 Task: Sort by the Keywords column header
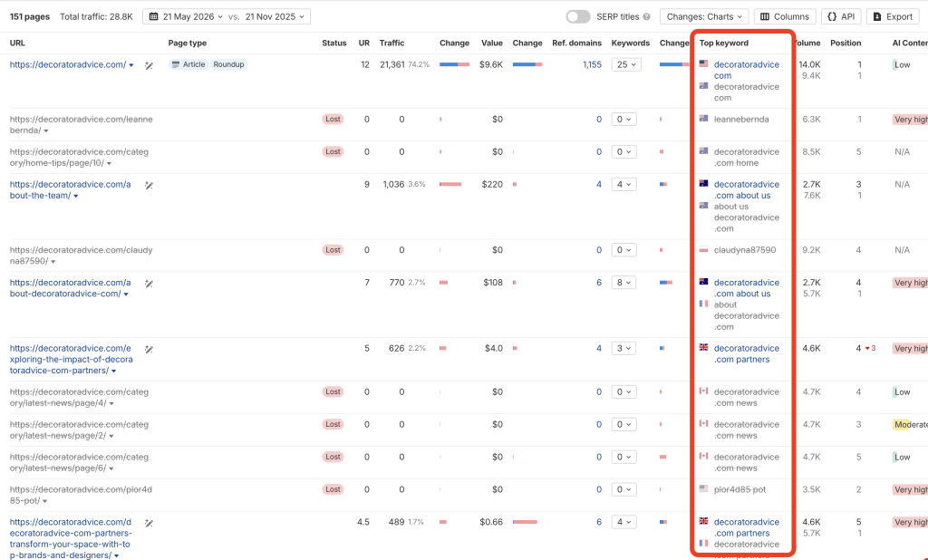point(631,43)
